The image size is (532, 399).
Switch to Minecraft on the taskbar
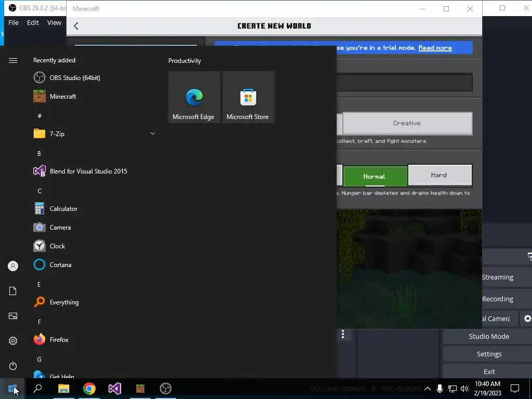pos(140,389)
